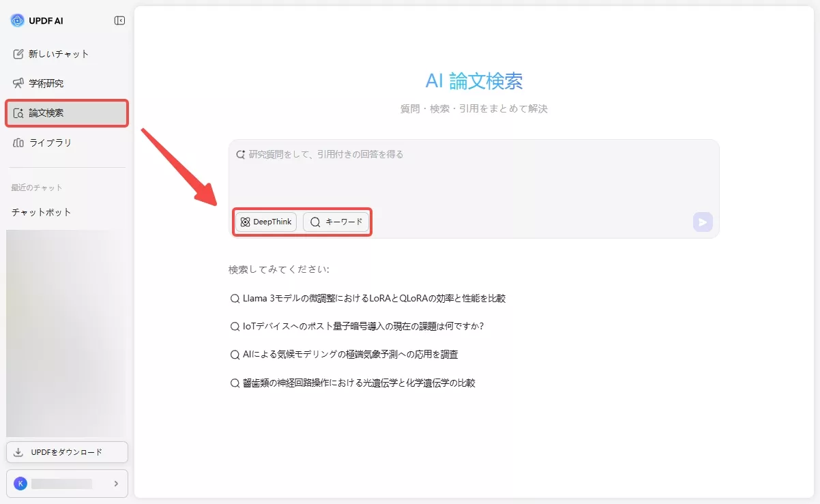The image size is (820, 504).
Task: Toggle キーワード search mode
Action: click(x=336, y=222)
